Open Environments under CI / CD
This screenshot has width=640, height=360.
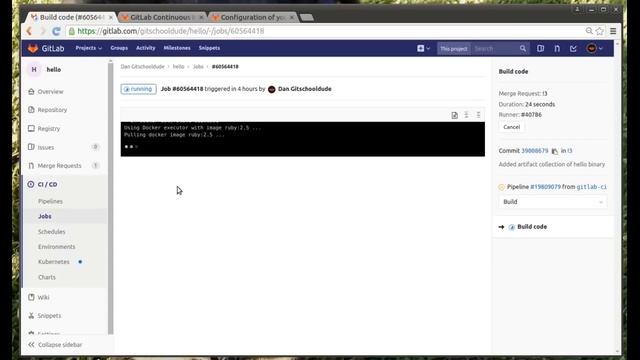[x=56, y=247]
